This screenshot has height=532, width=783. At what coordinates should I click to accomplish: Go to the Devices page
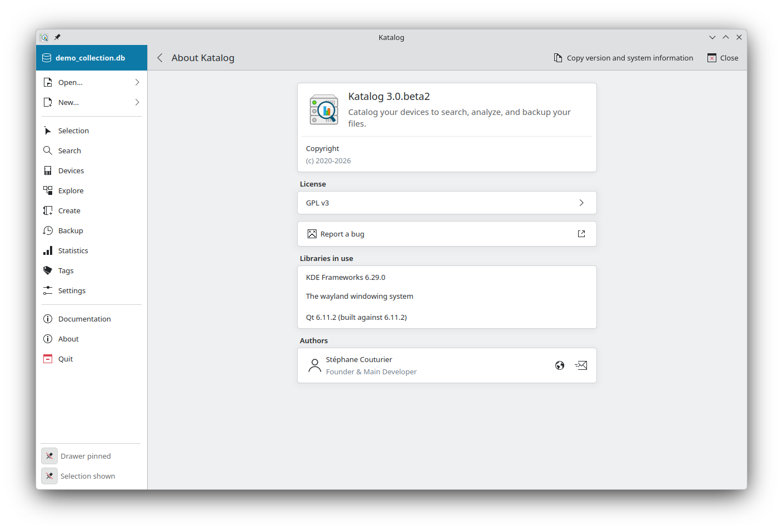click(x=92, y=170)
